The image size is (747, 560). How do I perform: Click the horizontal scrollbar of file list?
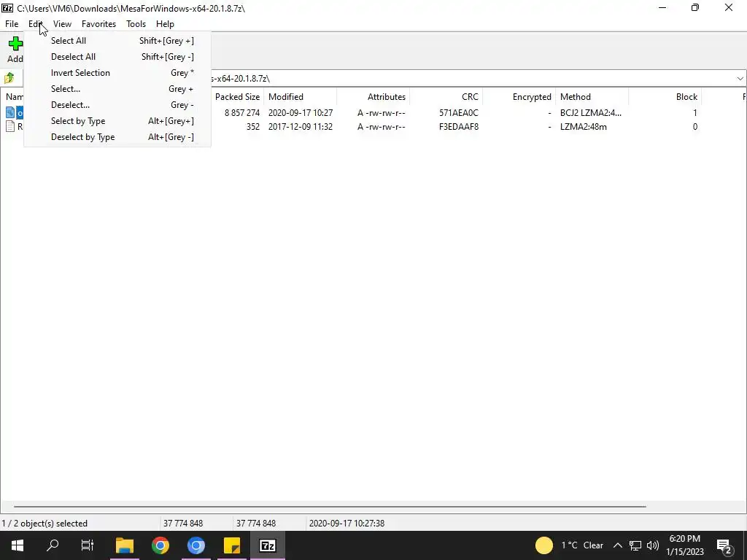(330, 507)
